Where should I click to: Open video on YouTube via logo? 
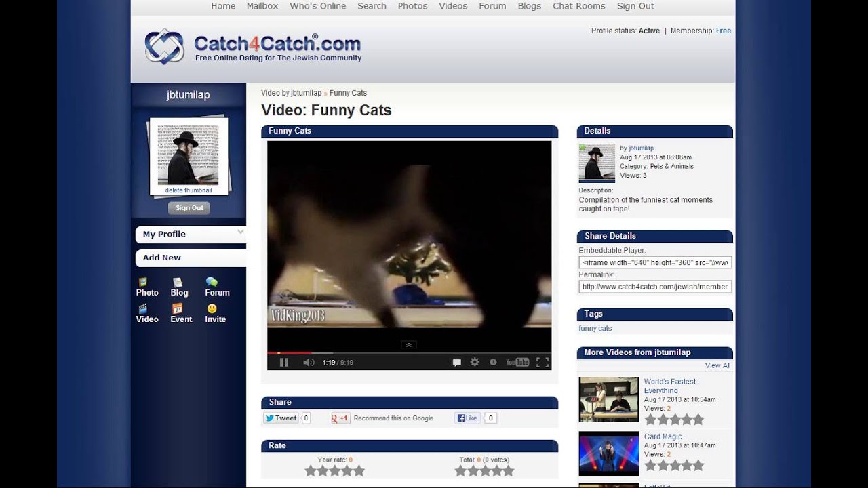[517, 363]
